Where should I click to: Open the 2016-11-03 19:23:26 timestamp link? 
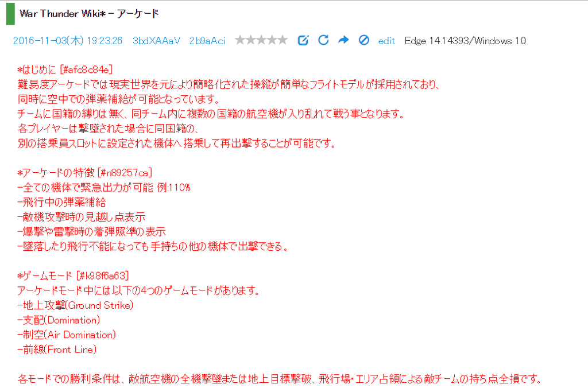(x=68, y=41)
